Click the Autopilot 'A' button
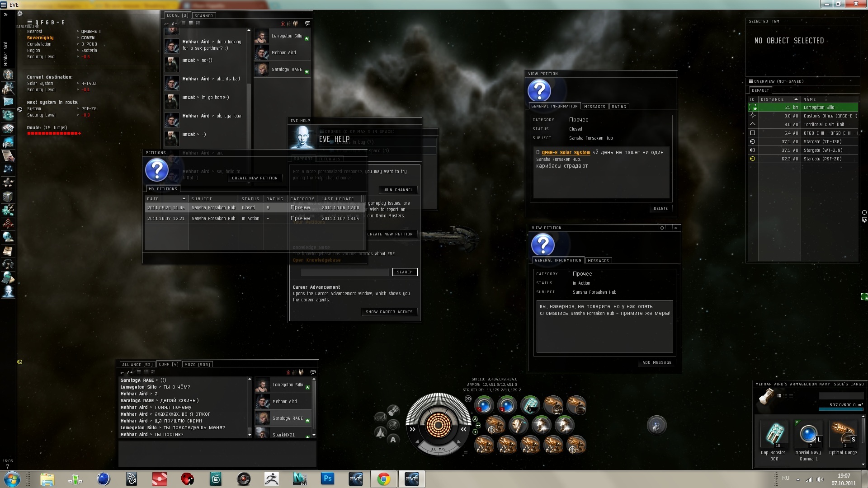 pyautogui.click(x=393, y=440)
